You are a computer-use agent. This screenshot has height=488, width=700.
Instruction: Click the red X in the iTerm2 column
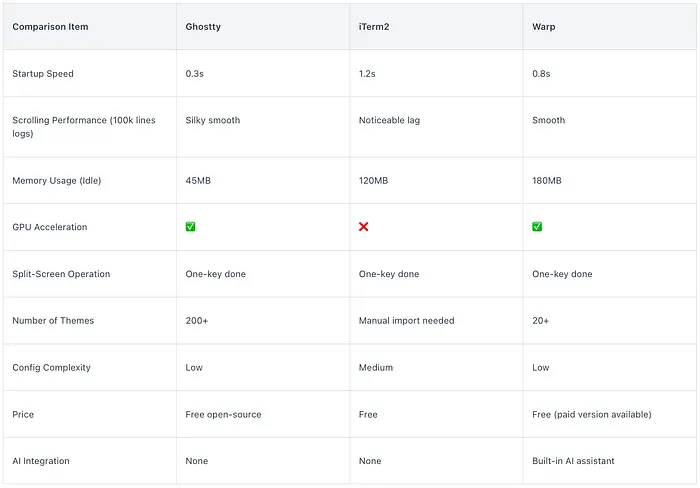pos(364,227)
